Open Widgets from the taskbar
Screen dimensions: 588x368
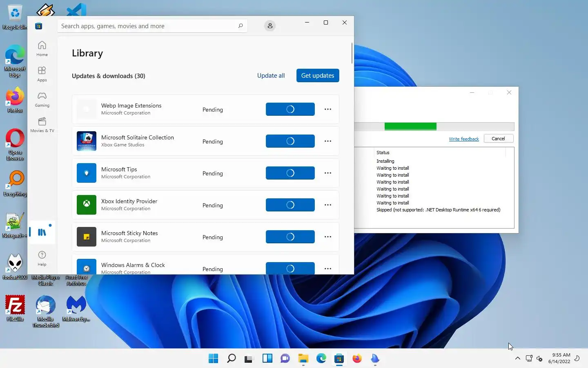tap(267, 359)
